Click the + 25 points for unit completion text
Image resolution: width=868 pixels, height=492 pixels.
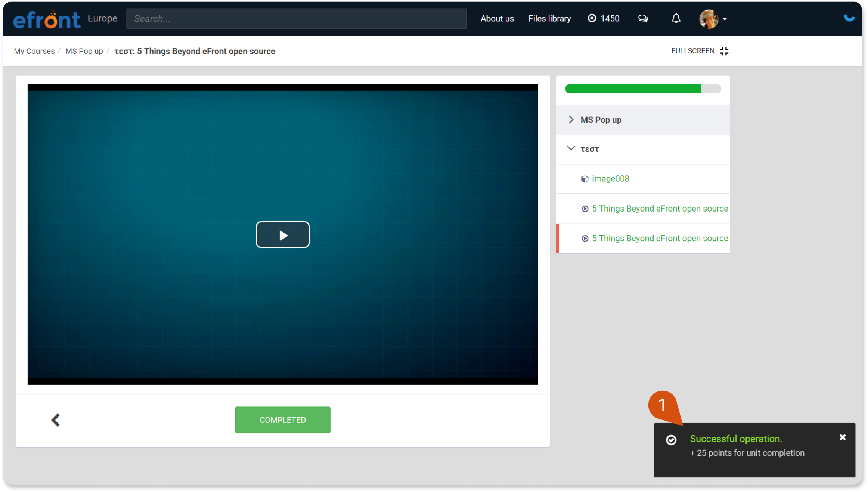tap(747, 453)
